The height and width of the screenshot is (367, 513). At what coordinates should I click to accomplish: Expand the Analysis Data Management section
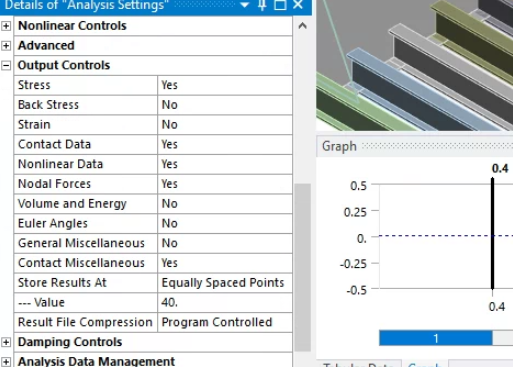pyautogui.click(x=6, y=362)
